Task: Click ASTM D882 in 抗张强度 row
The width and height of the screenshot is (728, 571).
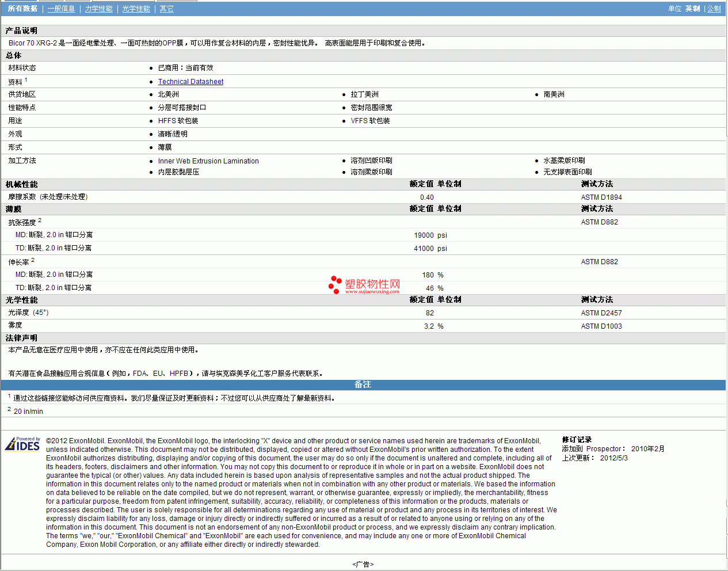Action: tap(600, 222)
